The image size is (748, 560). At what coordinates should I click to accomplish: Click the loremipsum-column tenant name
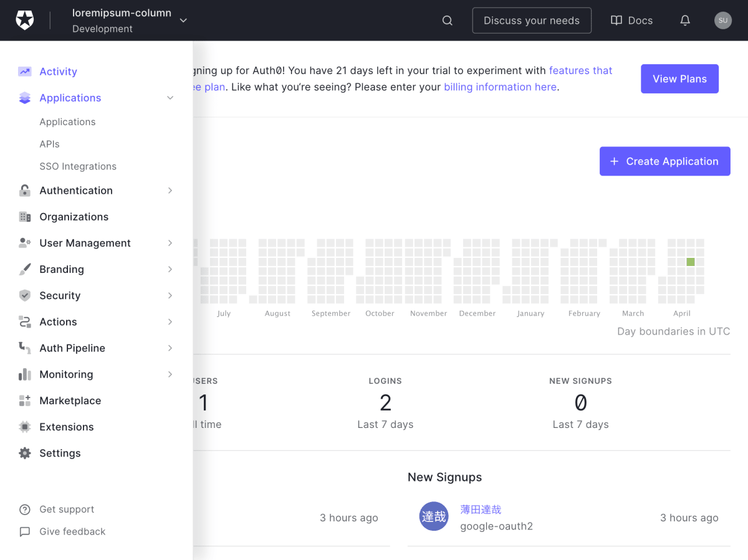(x=122, y=13)
